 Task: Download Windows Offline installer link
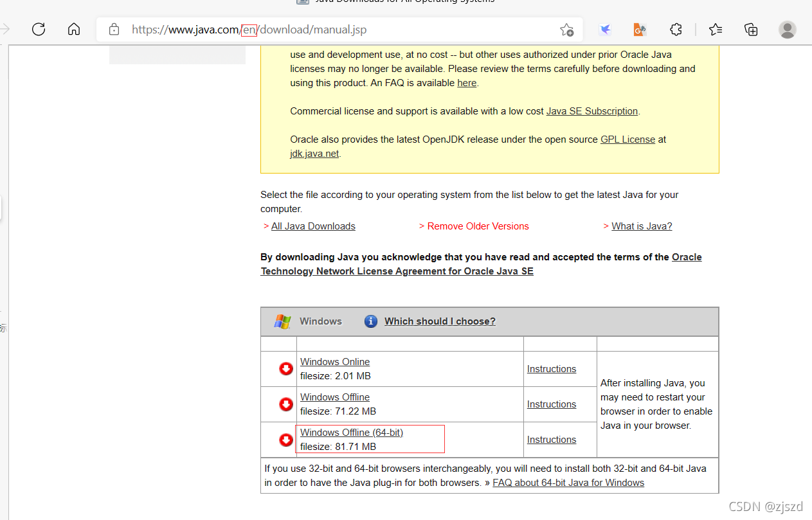tap(335, 397)
